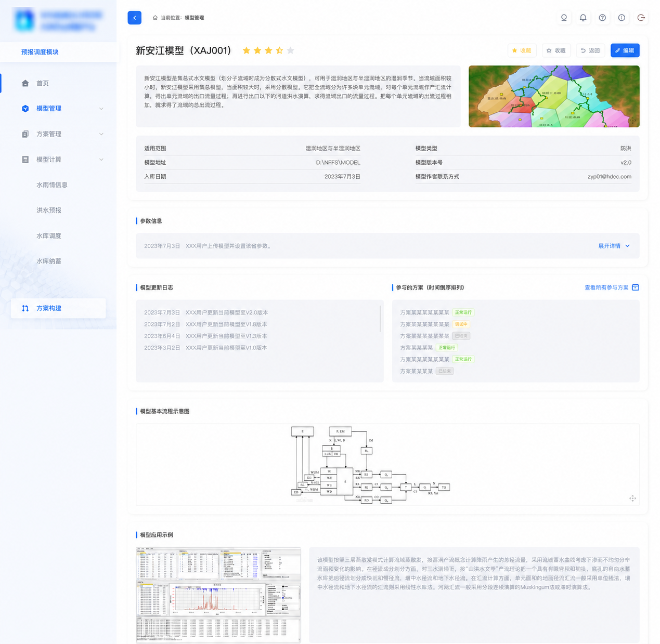The height and width of the screenshot is (644, 660).
Task: Open notifications via the bell icon
Action: click(583, 18)
